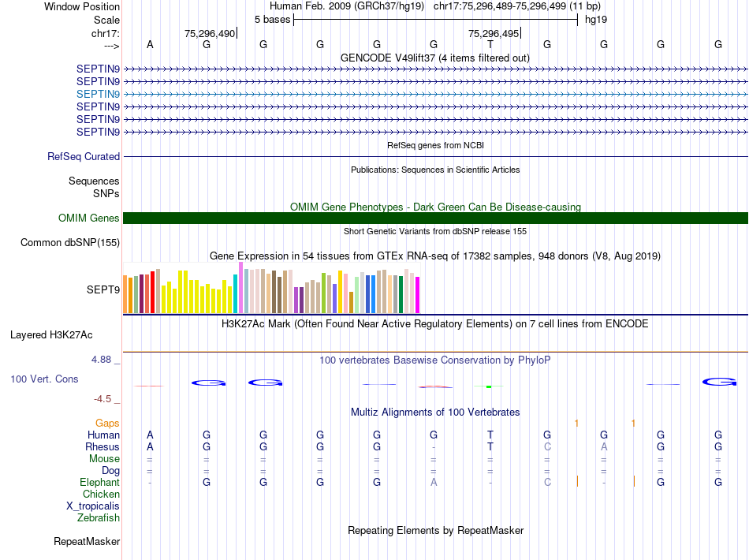Click the SEPT9 GTEx expression label
This screenshot has height=560, width=749.
coord(103,289)
